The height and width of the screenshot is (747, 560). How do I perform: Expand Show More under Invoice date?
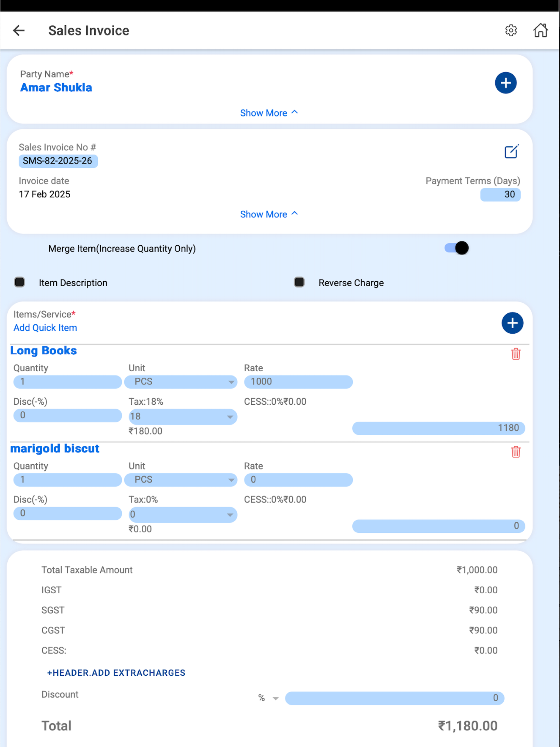(269, 214)
